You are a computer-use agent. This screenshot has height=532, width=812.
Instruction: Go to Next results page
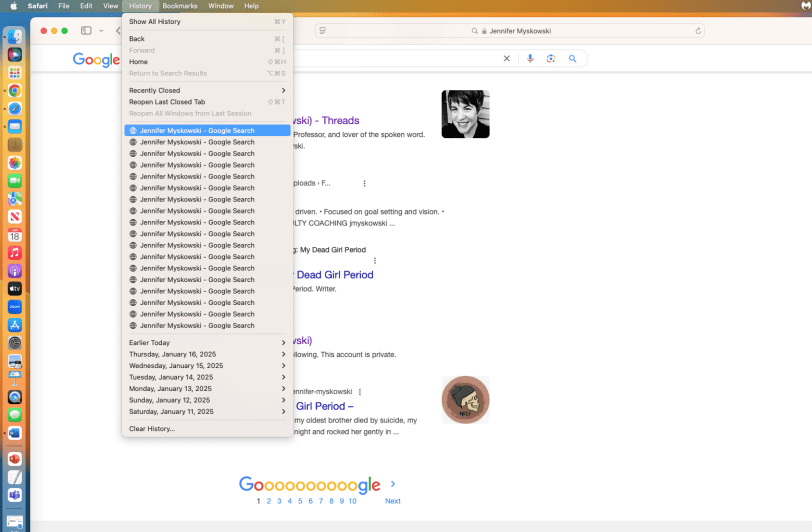393,501
